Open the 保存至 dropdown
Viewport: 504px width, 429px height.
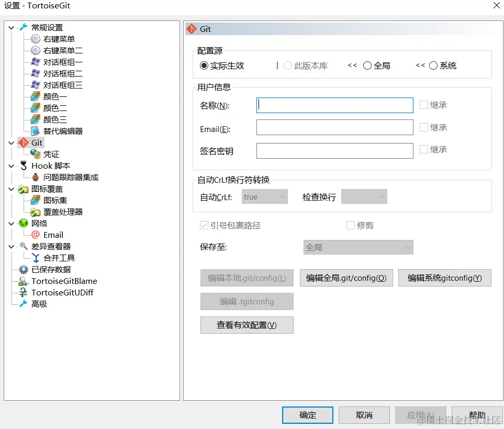point(358,247)
